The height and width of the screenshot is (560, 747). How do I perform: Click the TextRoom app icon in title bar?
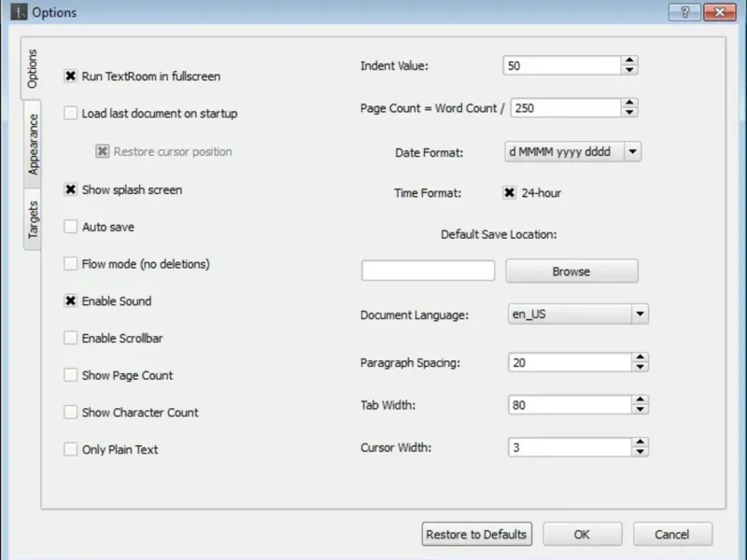(19, 12)
